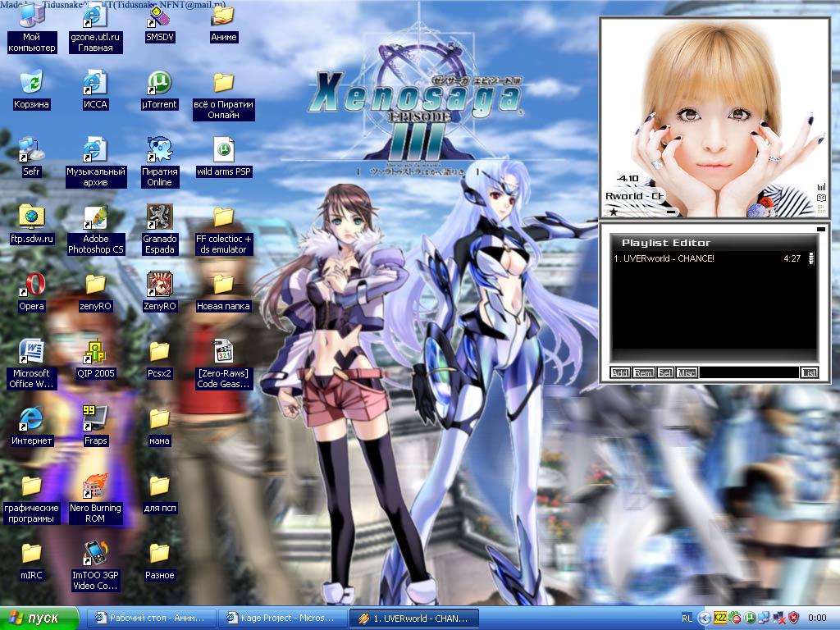Click the playlist scrollbar handle

pos(811,258)
